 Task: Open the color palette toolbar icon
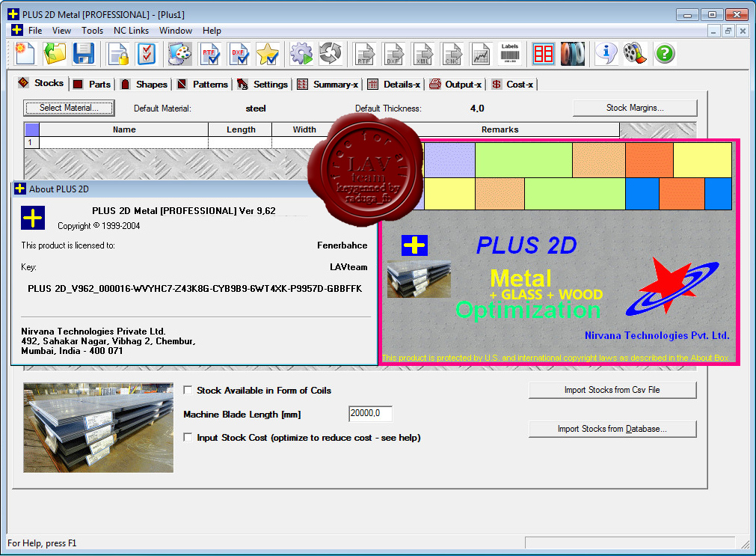[180, 54]
